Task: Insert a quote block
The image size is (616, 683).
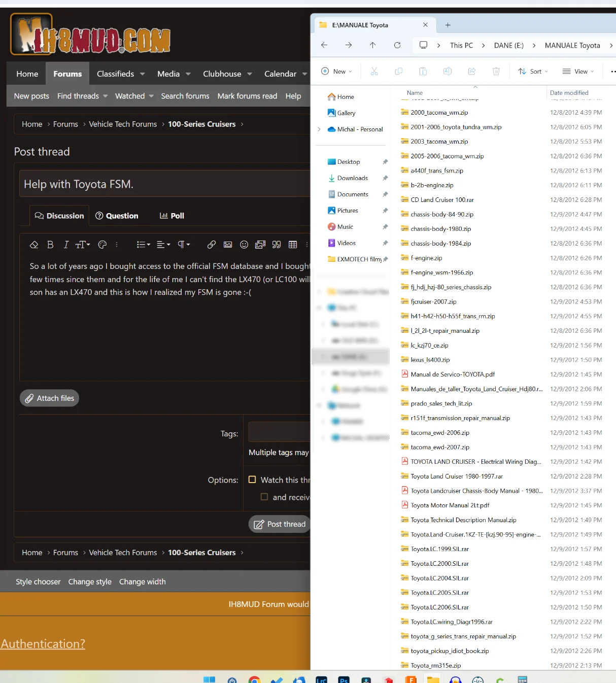Action: click(x=277, y=245)
